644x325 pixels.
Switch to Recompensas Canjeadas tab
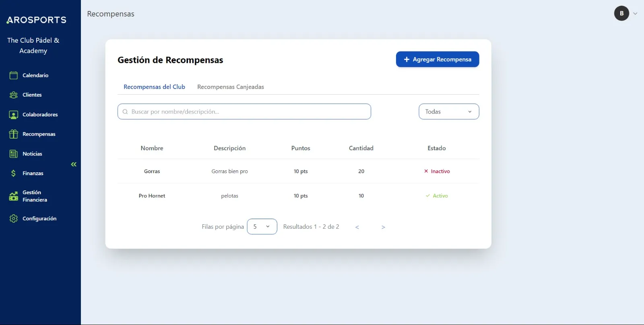[231, 87]
